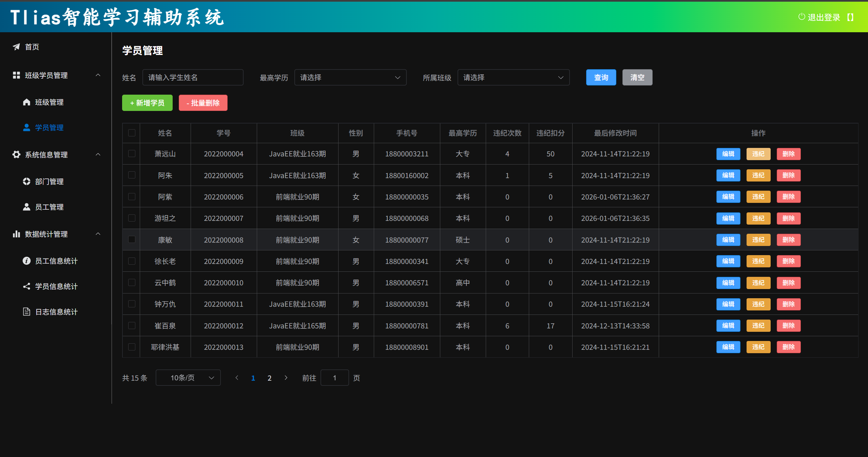Open the 最高学历 dropdown

coord(350,78)
